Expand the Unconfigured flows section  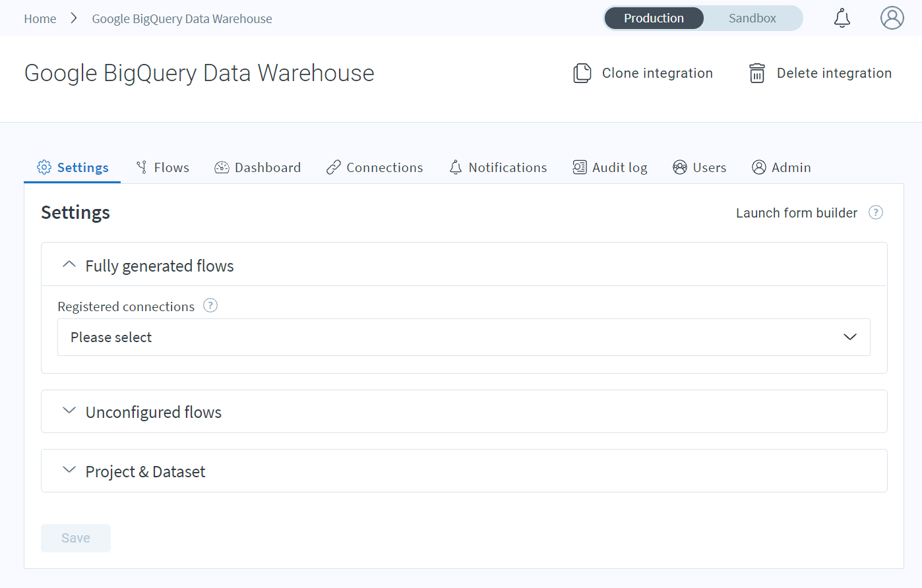[x=69, y=411]
